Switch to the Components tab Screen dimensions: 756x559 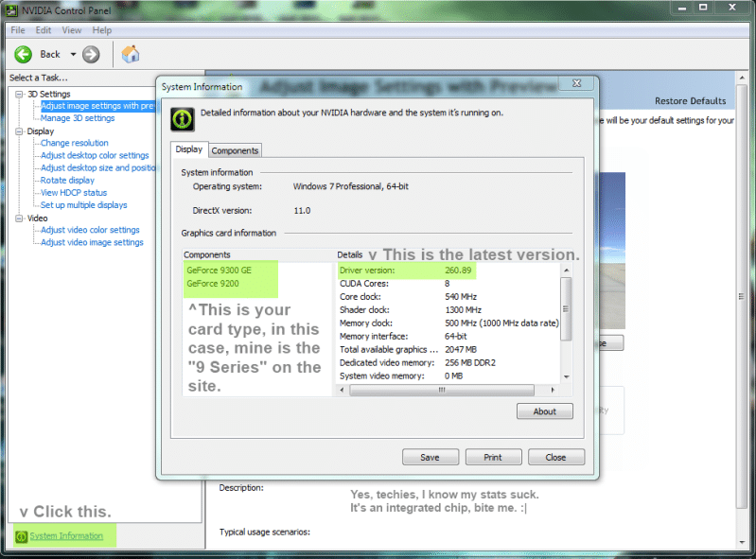(x=235, y=150)
